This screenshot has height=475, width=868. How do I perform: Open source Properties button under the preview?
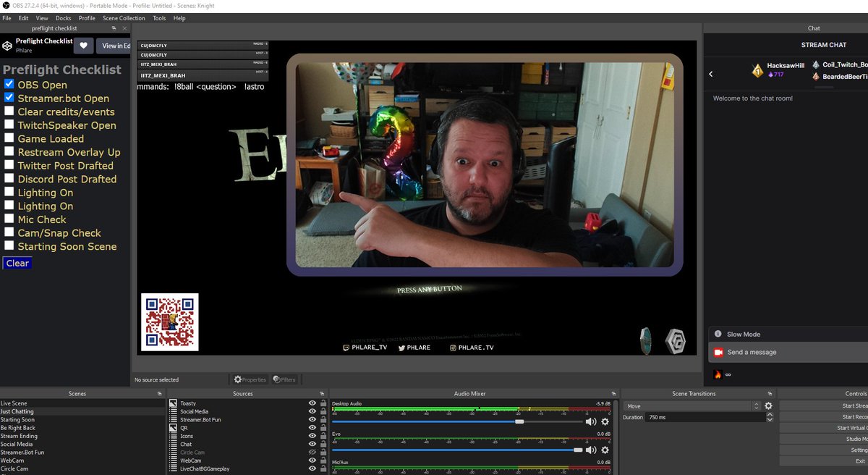click(x=250, y=379)
